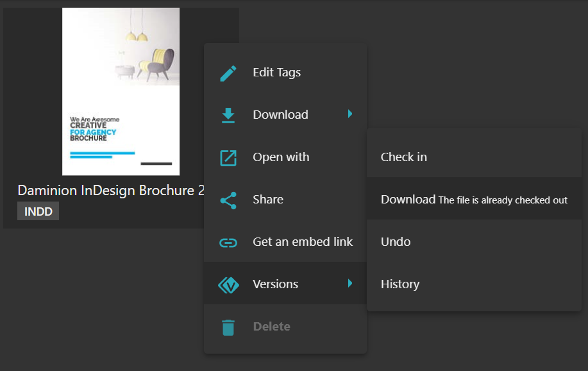Click the chain link embed icon
The height and width of the screenshot is (371, 588).
coord(228,243)
